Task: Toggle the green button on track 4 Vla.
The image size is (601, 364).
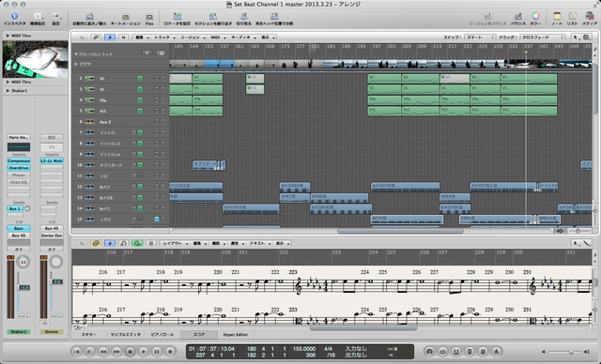Action: [140, 99]
